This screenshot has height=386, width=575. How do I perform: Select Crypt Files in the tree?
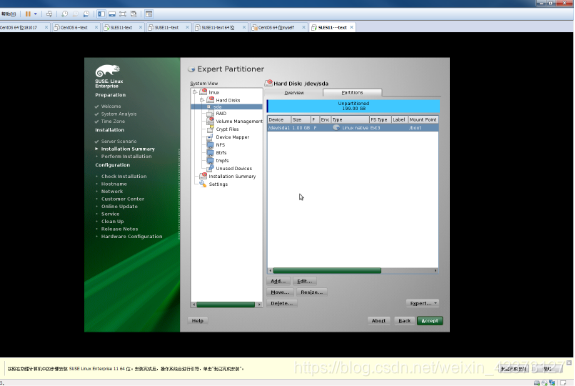[227, 129]
